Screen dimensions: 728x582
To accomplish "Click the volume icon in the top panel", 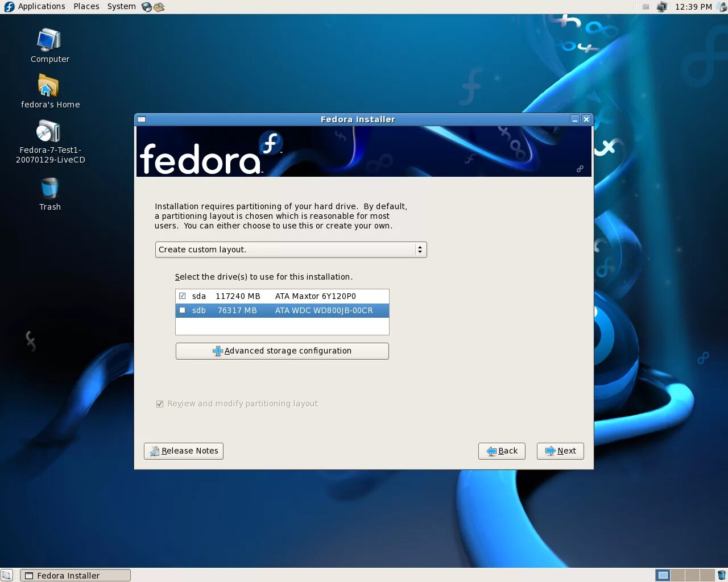I will click(x=722, y=7).
